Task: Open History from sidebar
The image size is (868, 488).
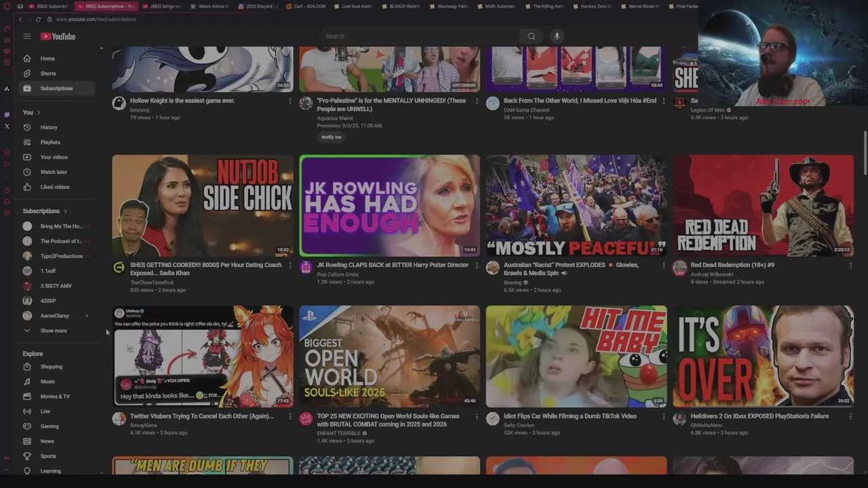Action: (57, 127)
